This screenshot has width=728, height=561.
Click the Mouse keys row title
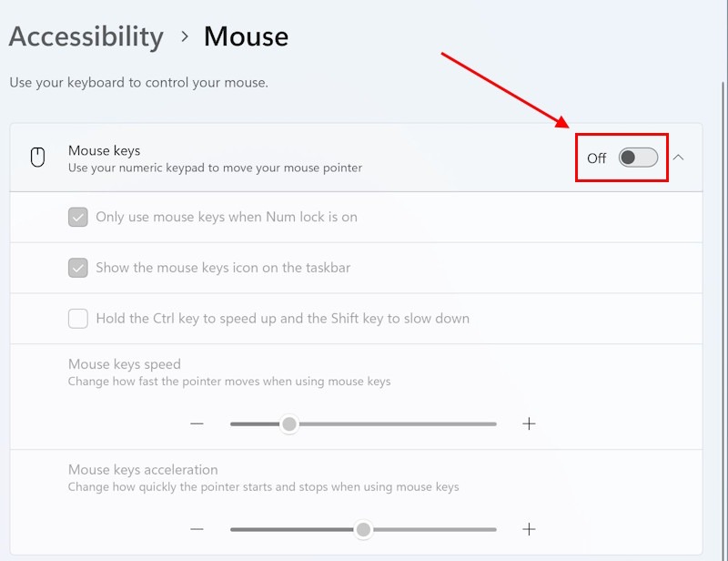(104, 150)
